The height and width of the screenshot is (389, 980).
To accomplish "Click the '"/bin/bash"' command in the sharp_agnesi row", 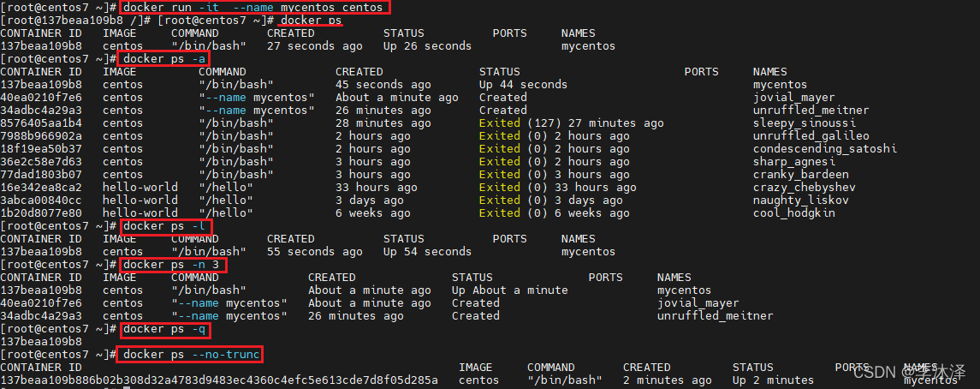I will pos(236,161).
